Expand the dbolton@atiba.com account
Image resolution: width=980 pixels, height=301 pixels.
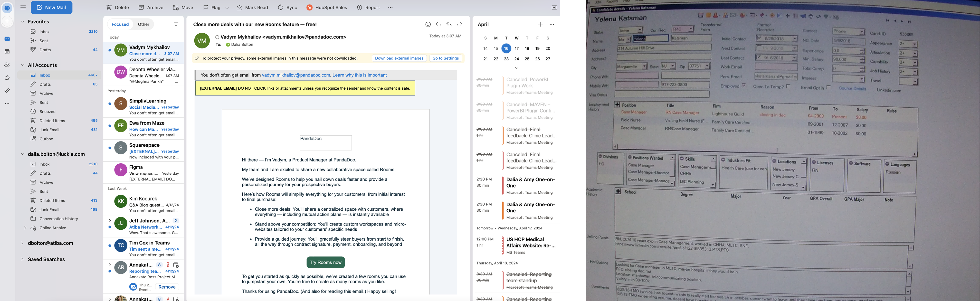pos(22,243)
